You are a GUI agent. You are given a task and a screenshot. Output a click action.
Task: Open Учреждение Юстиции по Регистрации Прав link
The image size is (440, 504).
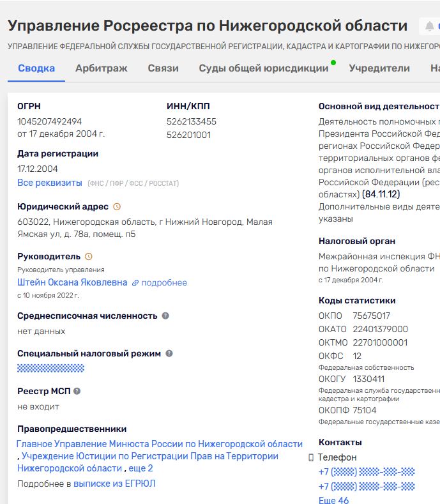pos(148,462)
